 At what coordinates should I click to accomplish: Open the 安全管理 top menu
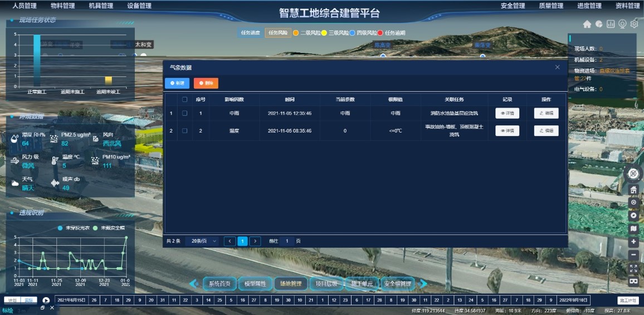[513, 6]
